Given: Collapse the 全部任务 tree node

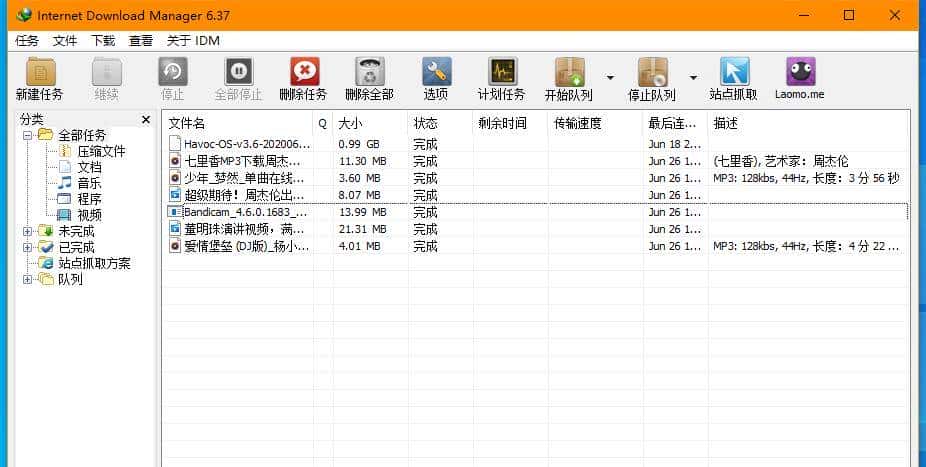Looking at the screenshot, I should 27,135.
